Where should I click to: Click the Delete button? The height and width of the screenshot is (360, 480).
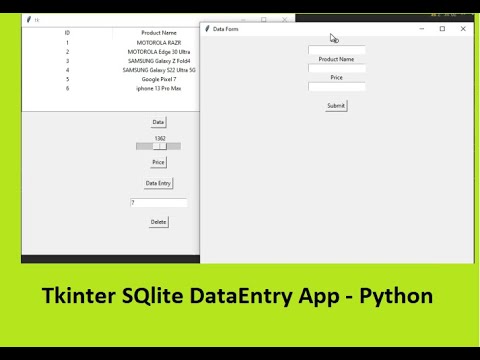158,222
